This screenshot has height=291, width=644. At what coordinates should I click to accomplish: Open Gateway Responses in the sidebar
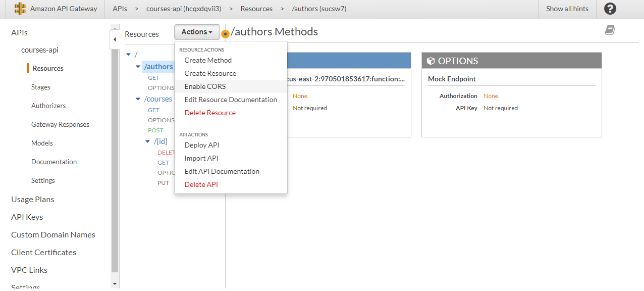tap(60, 124)
